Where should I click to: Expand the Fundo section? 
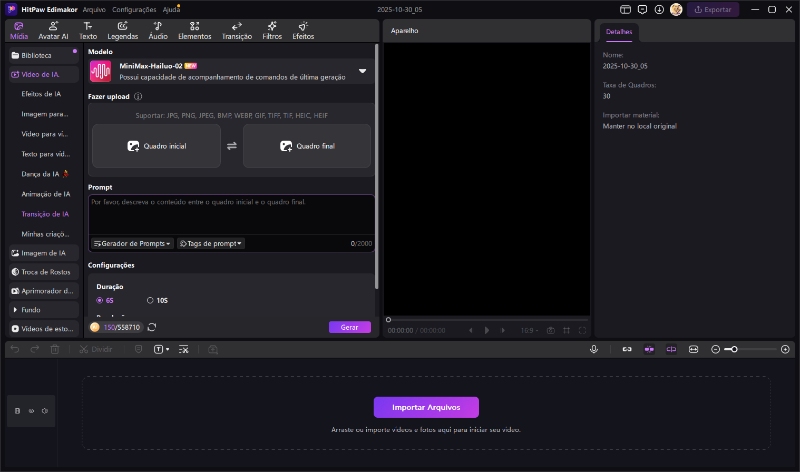coord(43,310)
